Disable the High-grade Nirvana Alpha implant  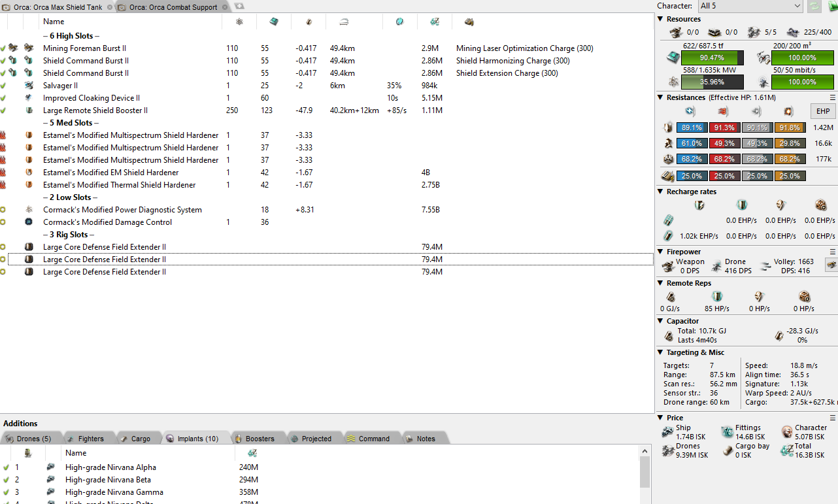coord(6,467)
